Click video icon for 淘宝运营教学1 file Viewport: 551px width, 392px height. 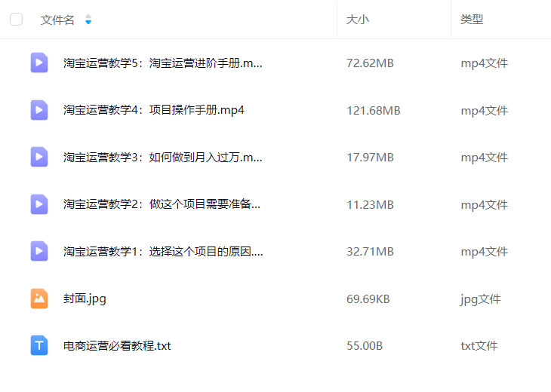pos(39,251)
